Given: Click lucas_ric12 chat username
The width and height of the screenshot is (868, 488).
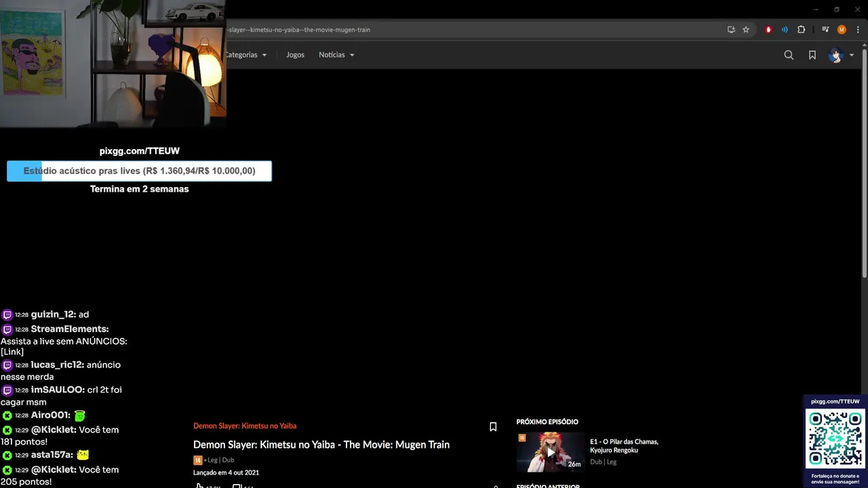Looking at the screenshot, I should click(x=57, y=365).
